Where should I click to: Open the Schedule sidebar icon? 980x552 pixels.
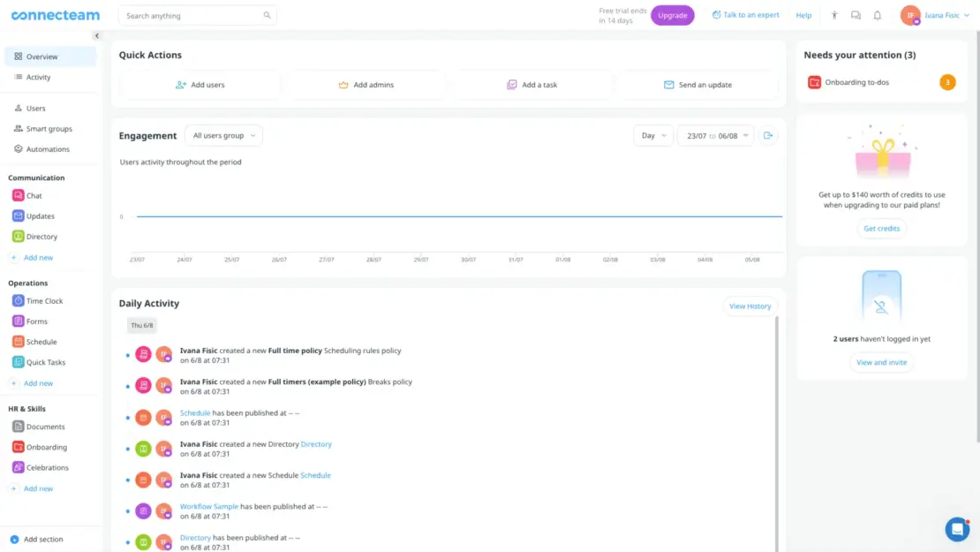coord(19,342)
